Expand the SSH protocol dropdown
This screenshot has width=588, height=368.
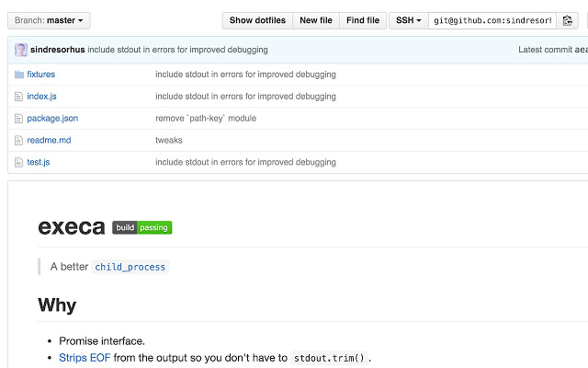point(408,20)
